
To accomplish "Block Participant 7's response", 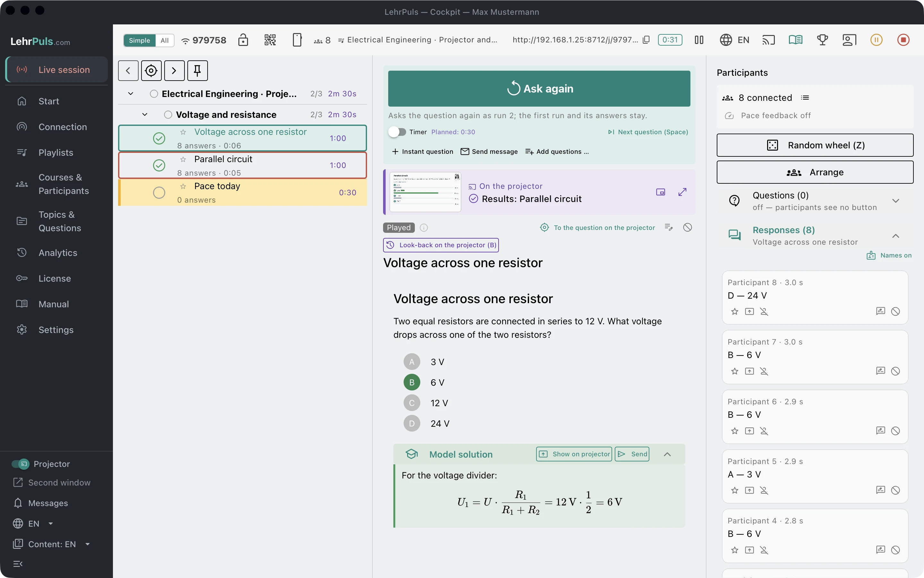I will (x=895, y=371).
